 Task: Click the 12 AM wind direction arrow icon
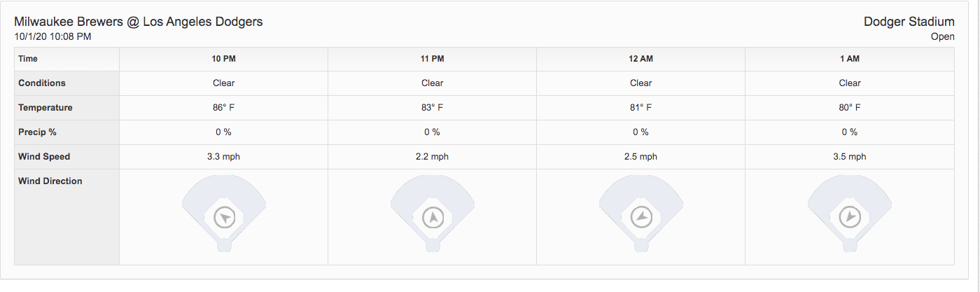click(x=641, y=217)
